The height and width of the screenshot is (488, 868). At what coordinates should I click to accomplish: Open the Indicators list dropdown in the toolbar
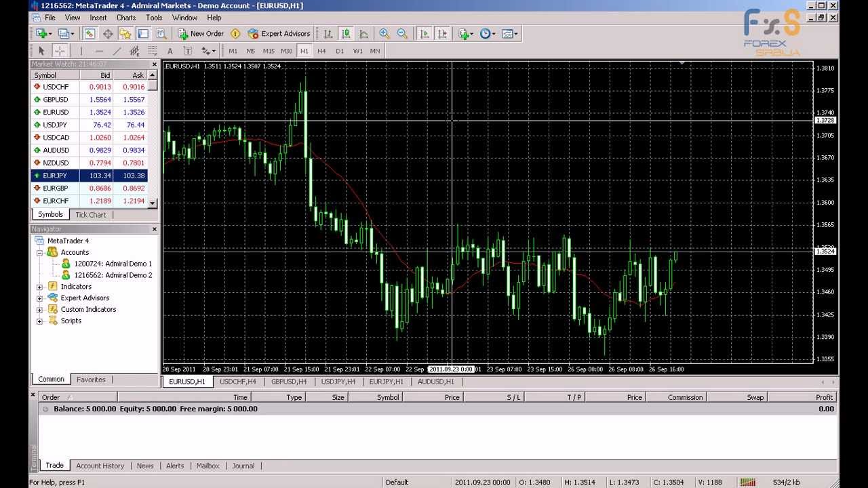(466, 33)
